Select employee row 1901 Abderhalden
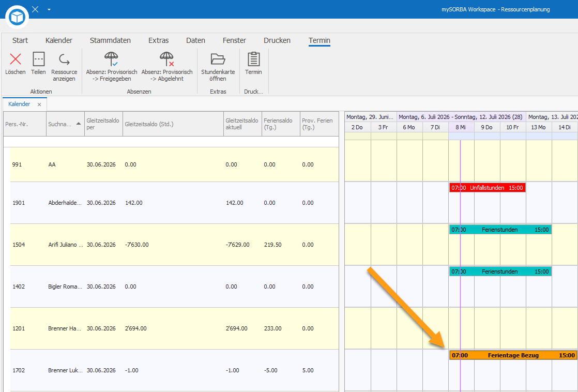The image size is (578, 392). point(174,203)
